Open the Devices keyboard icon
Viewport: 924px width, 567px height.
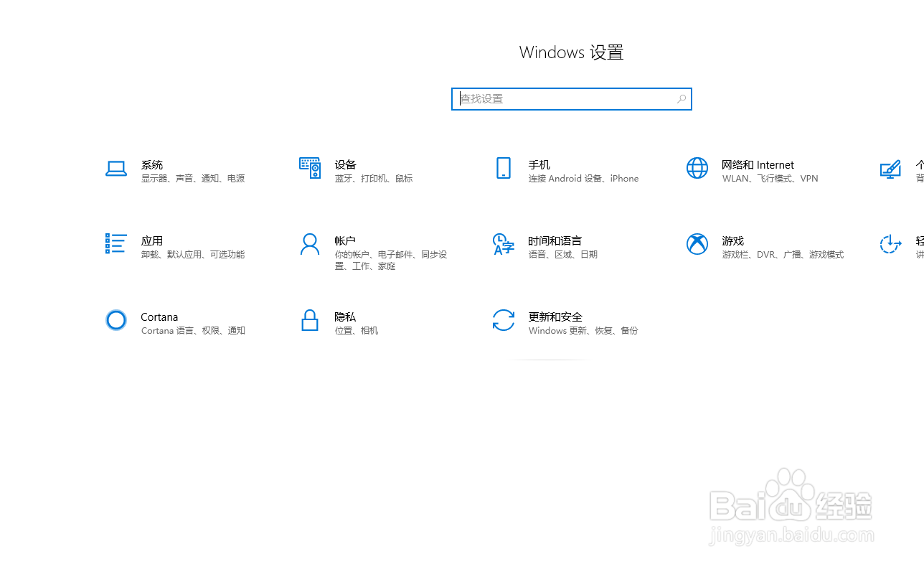coord(310,168)
